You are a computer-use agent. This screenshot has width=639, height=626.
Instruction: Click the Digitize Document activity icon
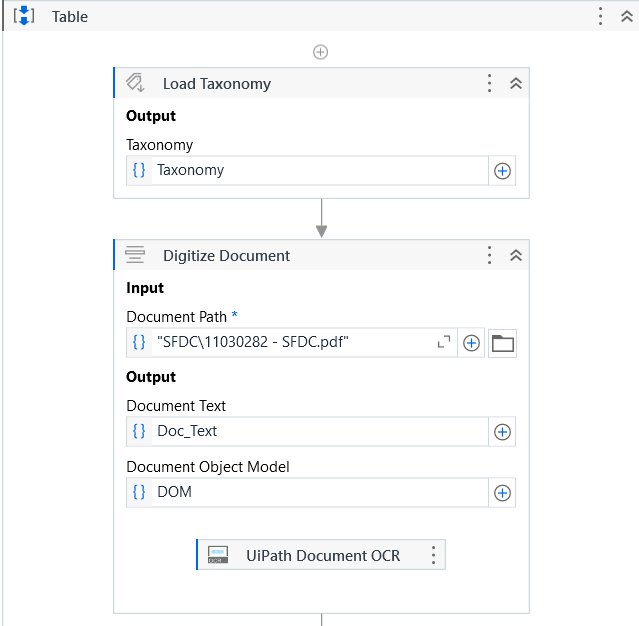[136, 255]
